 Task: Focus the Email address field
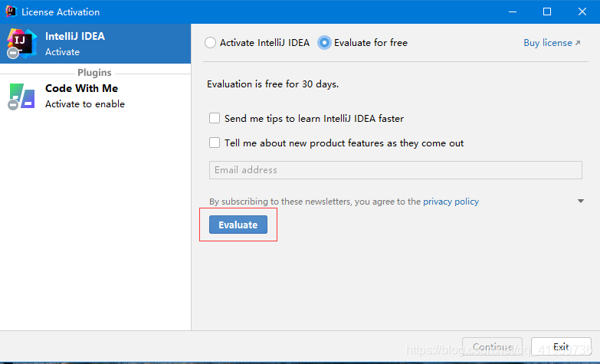[x=395, y=170]
